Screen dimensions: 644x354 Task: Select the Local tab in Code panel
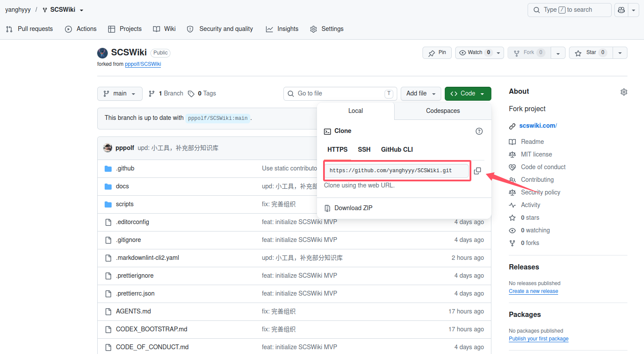click(x=356, y=111)
